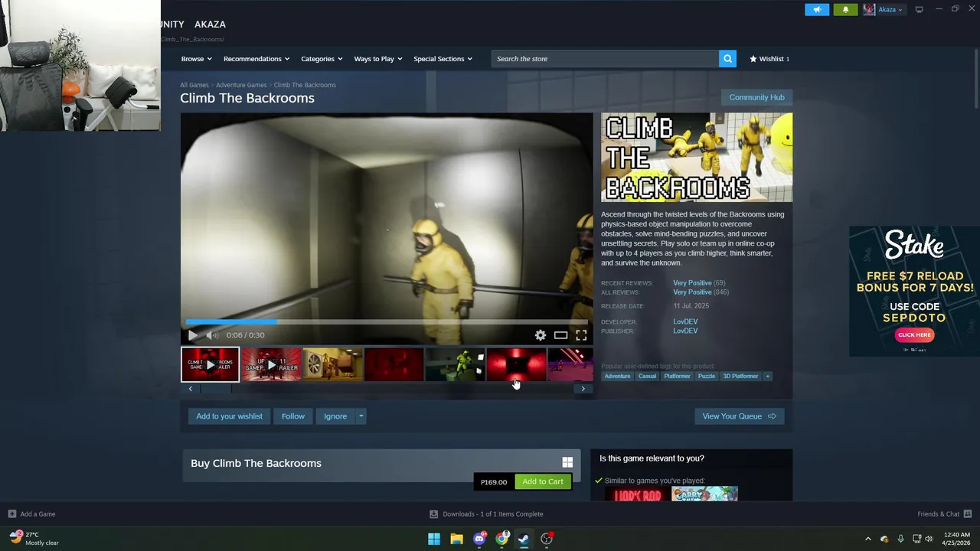Select the Puzzle tag
980x551 pixels.
707,377
